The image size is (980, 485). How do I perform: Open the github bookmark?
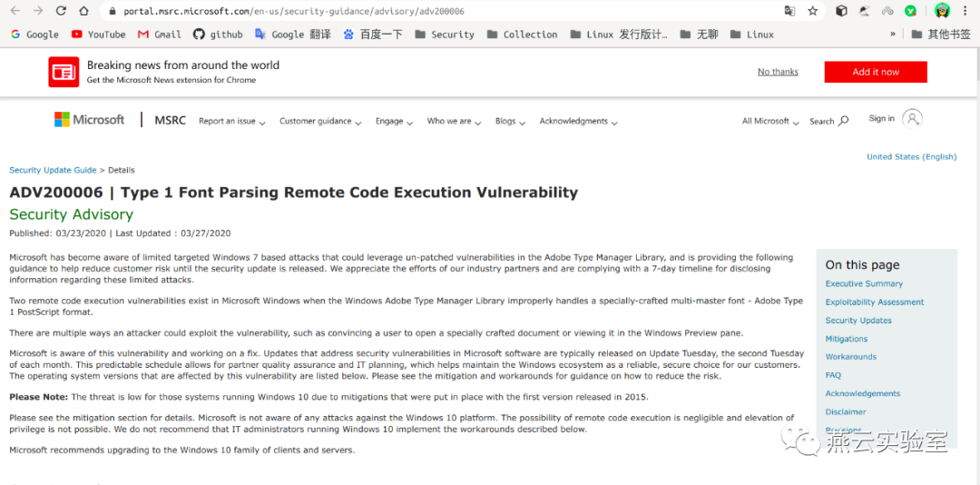pyautogui.click(x=218, y=35)
